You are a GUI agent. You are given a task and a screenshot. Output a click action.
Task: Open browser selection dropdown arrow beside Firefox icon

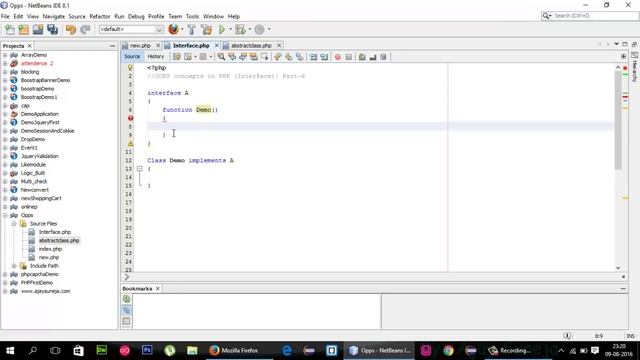(182, 29)
